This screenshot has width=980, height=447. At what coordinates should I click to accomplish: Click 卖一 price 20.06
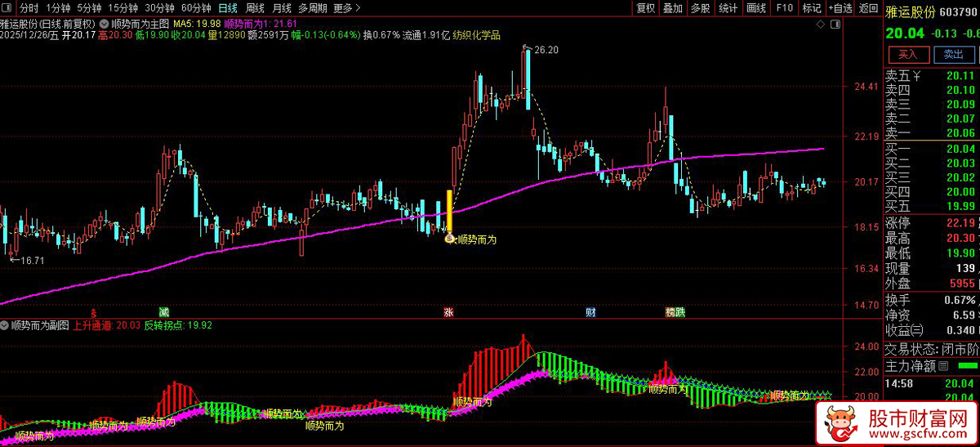(960, 132)
